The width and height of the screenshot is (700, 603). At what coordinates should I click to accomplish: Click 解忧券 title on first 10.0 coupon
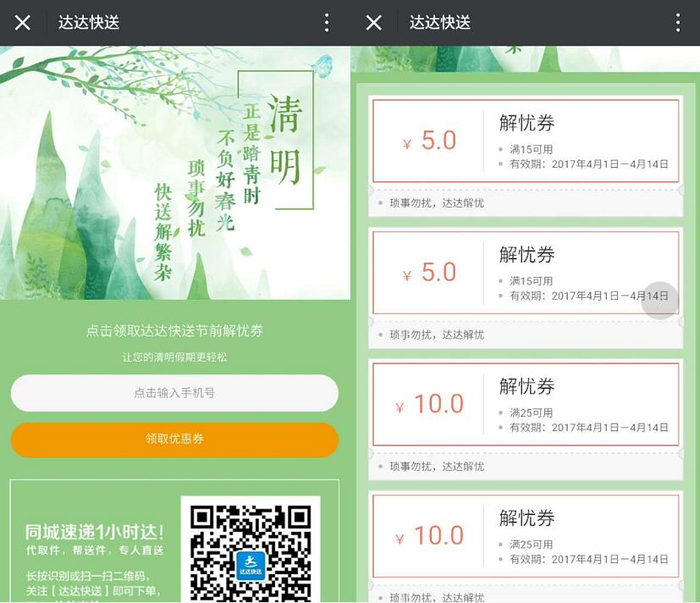coord(526,386)
